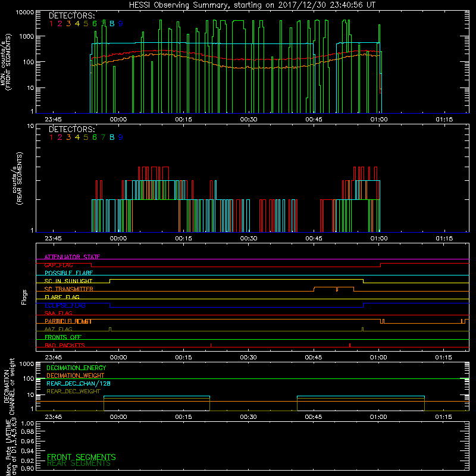Click the counts/s REAR SEGMENTS axis title

pyautogui.click(x=17, y=178)
